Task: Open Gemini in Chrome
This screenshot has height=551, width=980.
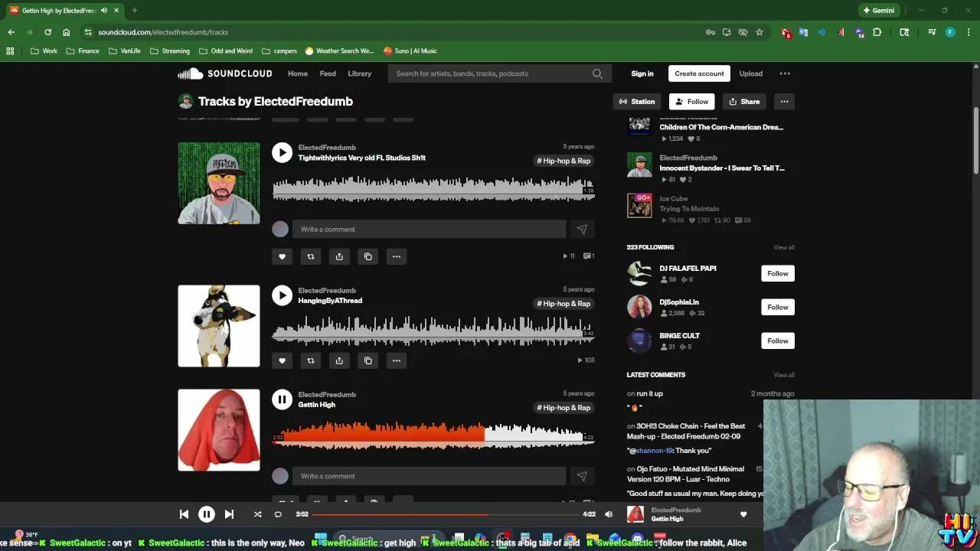Action: coord(878,11)
